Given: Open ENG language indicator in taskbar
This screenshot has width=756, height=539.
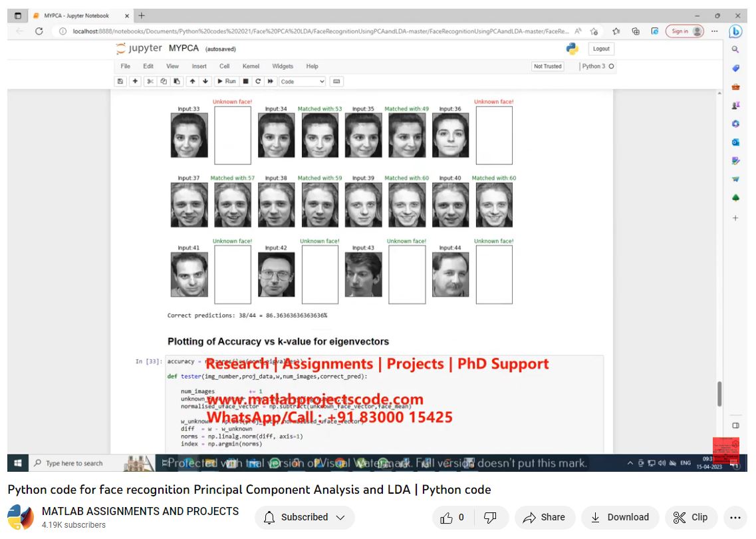Looking at the screenshot, I should coord(685,463).
